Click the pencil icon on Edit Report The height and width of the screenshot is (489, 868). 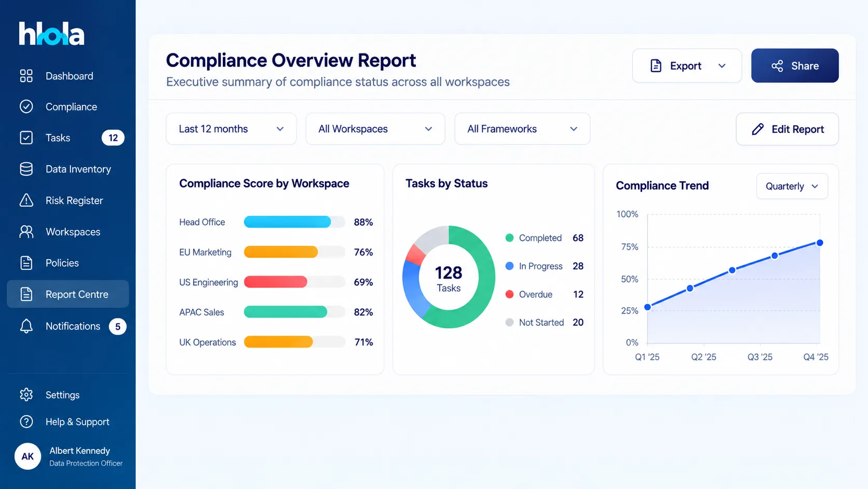[758, 129]
